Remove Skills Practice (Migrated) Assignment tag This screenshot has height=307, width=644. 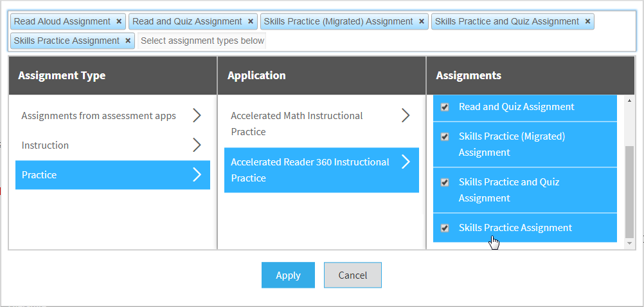[x=422, y=21]
